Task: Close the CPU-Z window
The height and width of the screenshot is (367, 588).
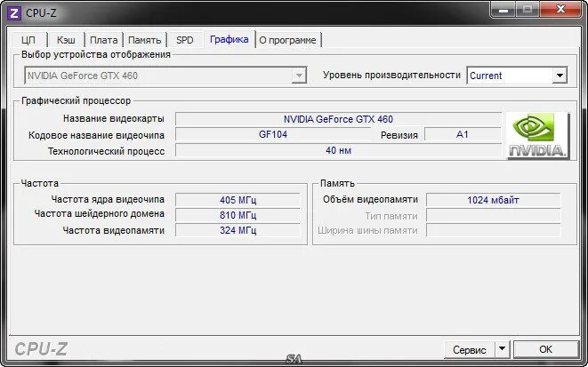Action: pos(561,10)
